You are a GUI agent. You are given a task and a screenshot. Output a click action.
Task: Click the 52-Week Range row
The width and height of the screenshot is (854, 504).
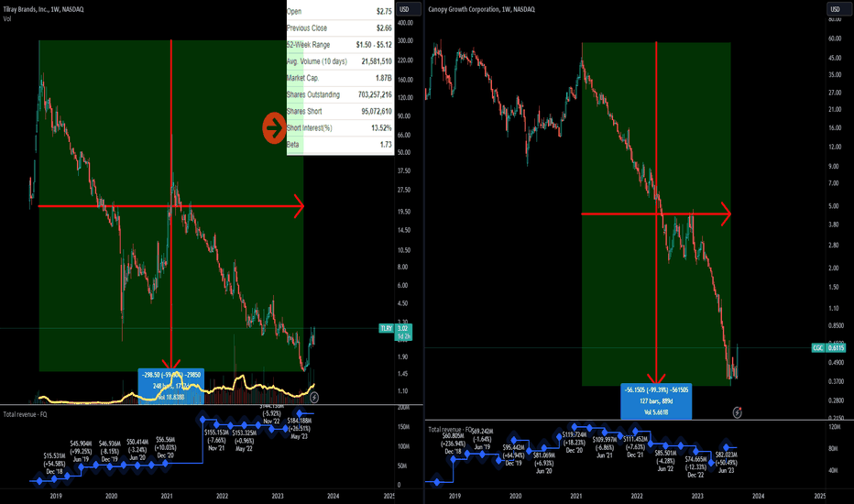[x=340, y=45]
